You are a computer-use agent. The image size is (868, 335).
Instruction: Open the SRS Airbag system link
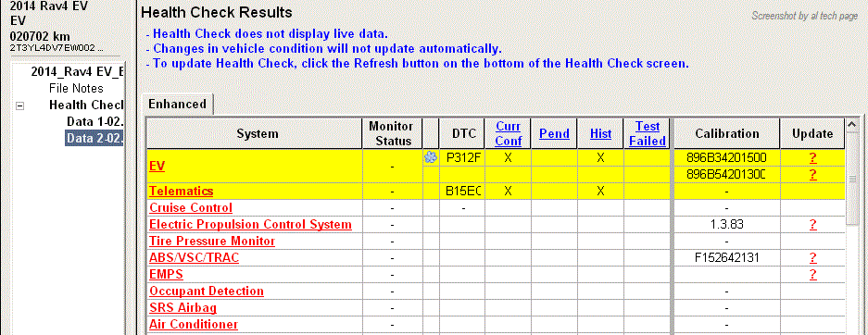pyautogui.click(x=182, y=307)
